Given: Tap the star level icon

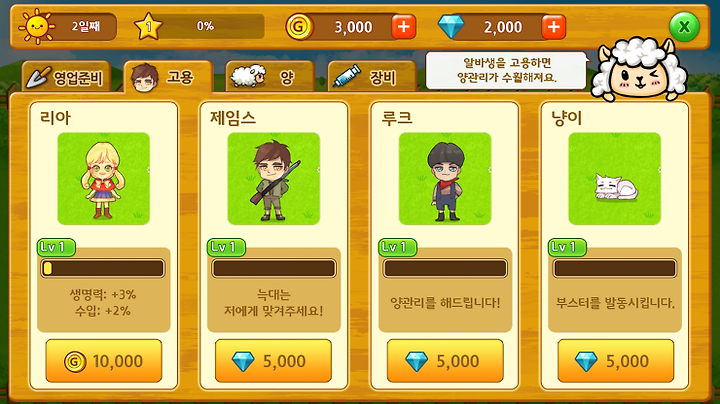Looking at the screenshot, I should click(x=148, y=26).
